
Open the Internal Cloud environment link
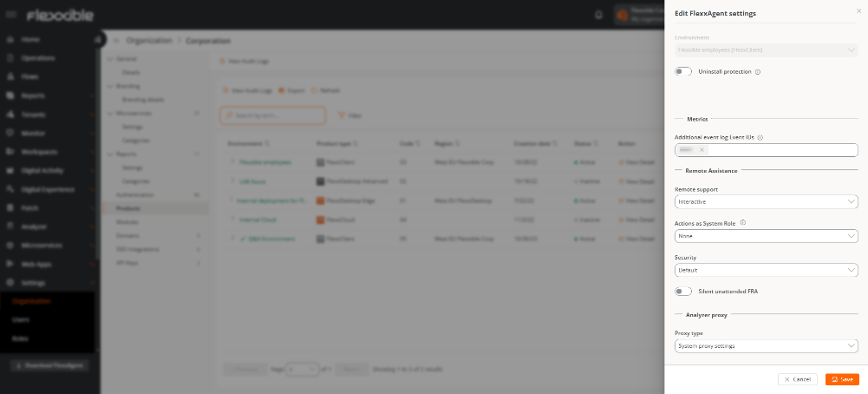pyautogui.click(x=258, y=220)
